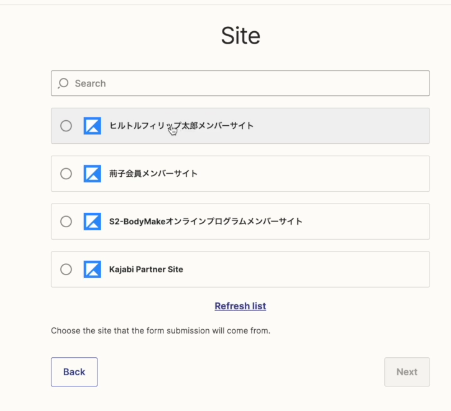
Task: Choose the radio button for 会員メンバーサイト
Action: click(66, 174)
